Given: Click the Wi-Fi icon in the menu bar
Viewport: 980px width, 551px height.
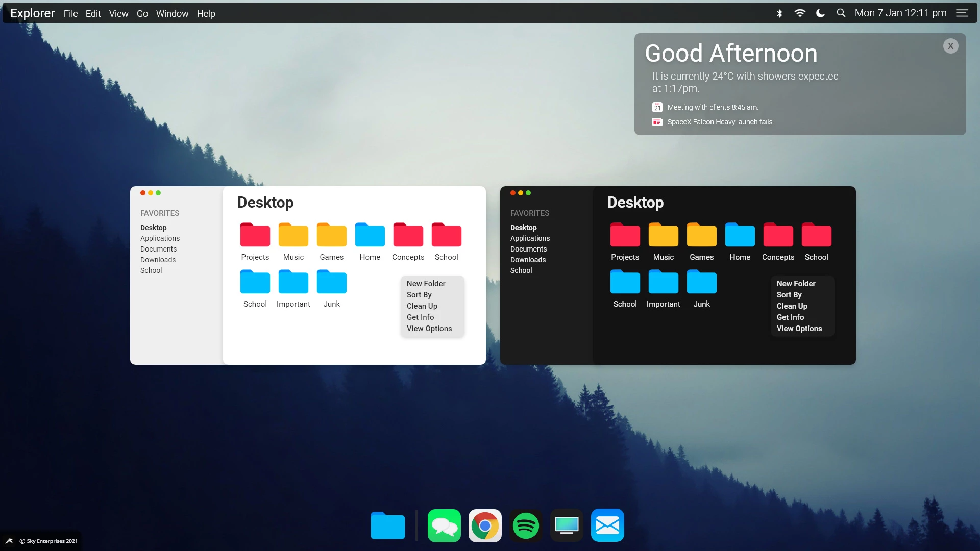Looking at the screenshot, I should point(800,13).
